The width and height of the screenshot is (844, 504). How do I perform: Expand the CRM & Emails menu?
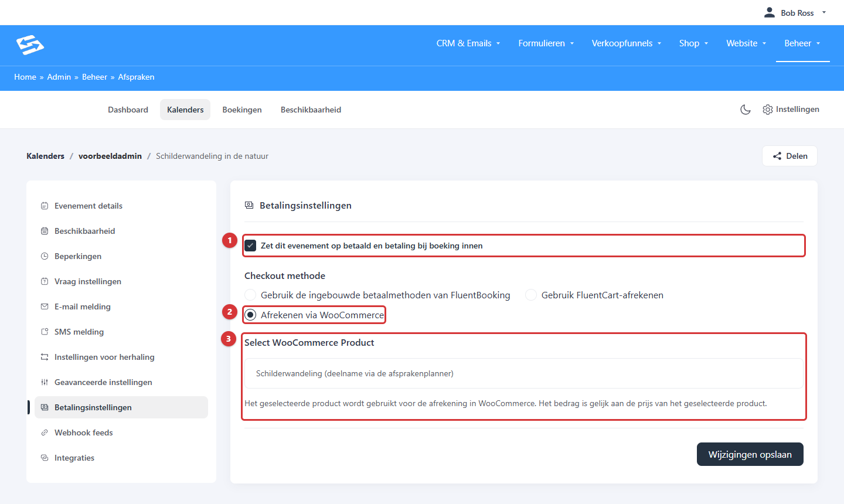[468, 43]
